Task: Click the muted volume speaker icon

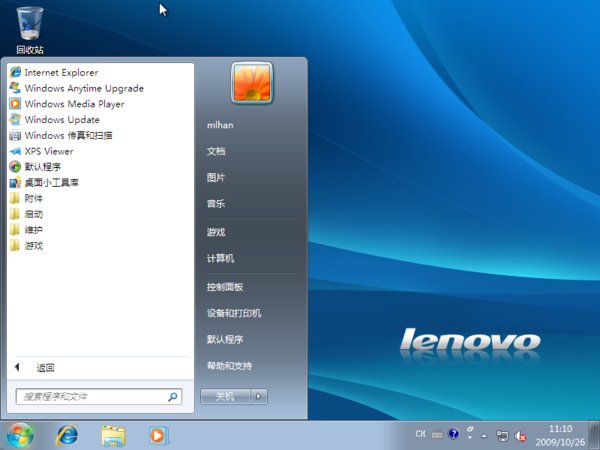Action: pyautogui.click(x=520, y=435)
